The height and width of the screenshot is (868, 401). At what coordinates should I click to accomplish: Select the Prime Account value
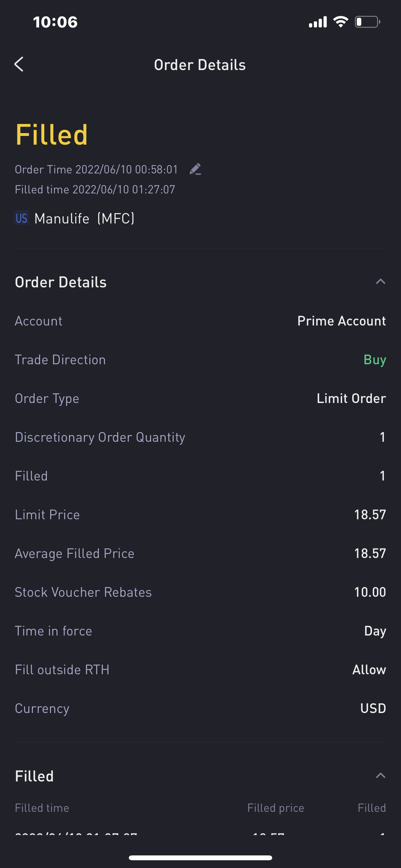tap(341, 321)
